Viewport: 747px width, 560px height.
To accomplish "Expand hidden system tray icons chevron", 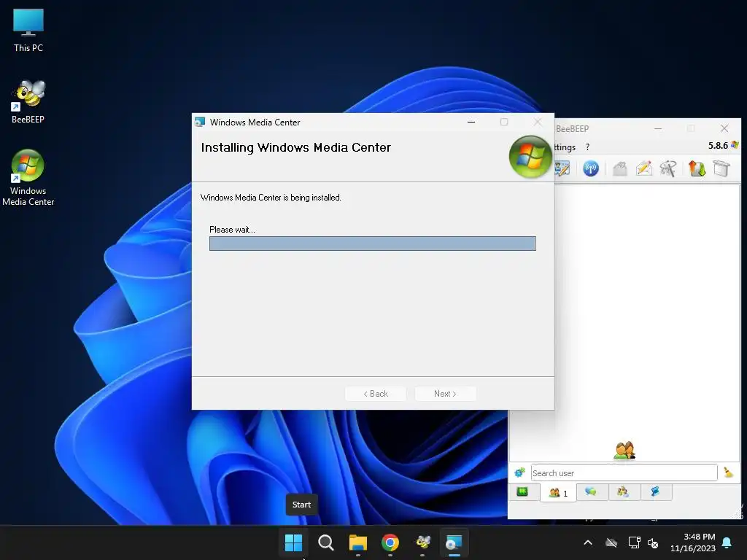I will click(x=588, y=542).
